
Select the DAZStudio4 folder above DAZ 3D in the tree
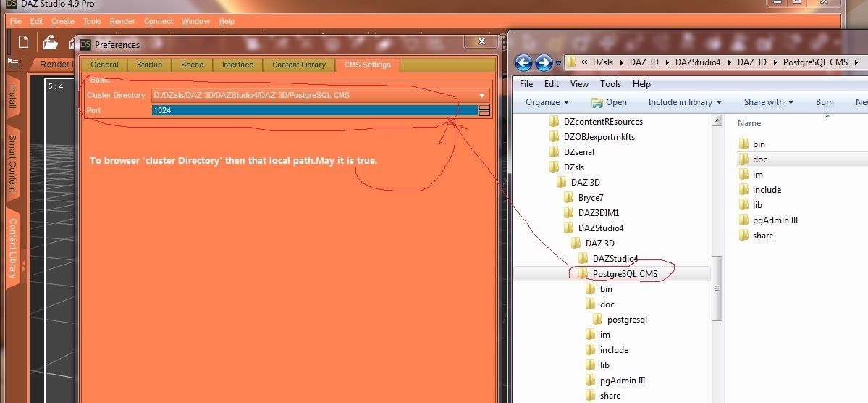pos(594,228)
